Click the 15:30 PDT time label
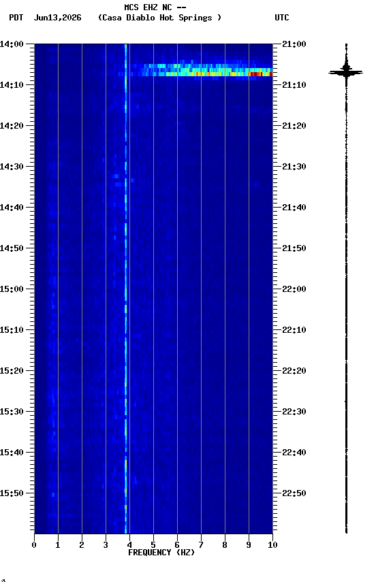The height and width of the screenshot is (588, 376). pyautogui.click(x=12, y=412)
